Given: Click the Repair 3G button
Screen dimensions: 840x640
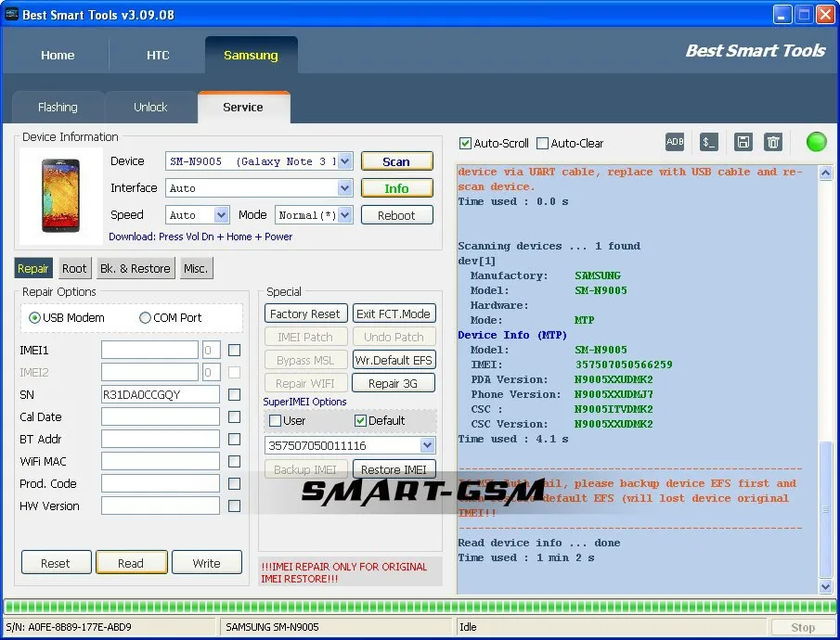Looking at the screenshot, I should [x=394, y=383].
